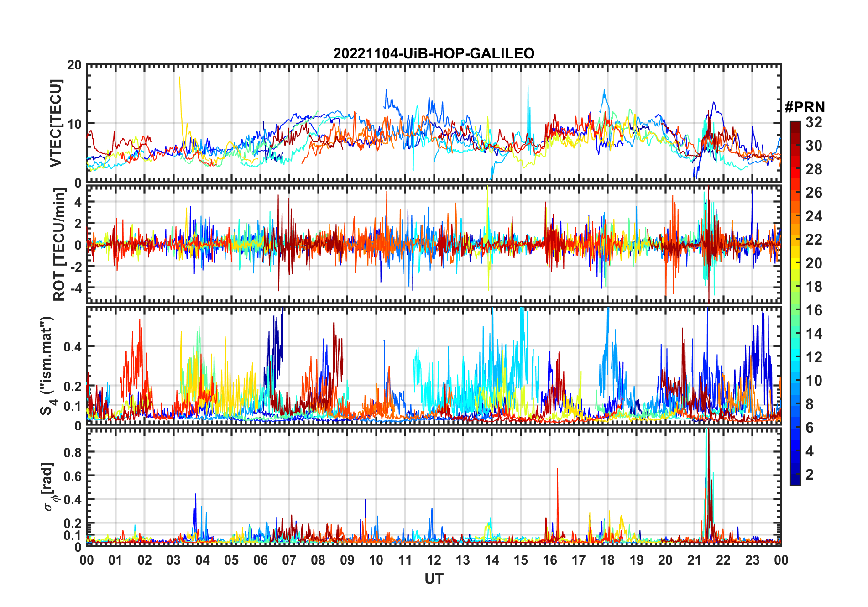Select UT axis hour label 03
This screenshot has width=868, height=607.
[173, 560]
